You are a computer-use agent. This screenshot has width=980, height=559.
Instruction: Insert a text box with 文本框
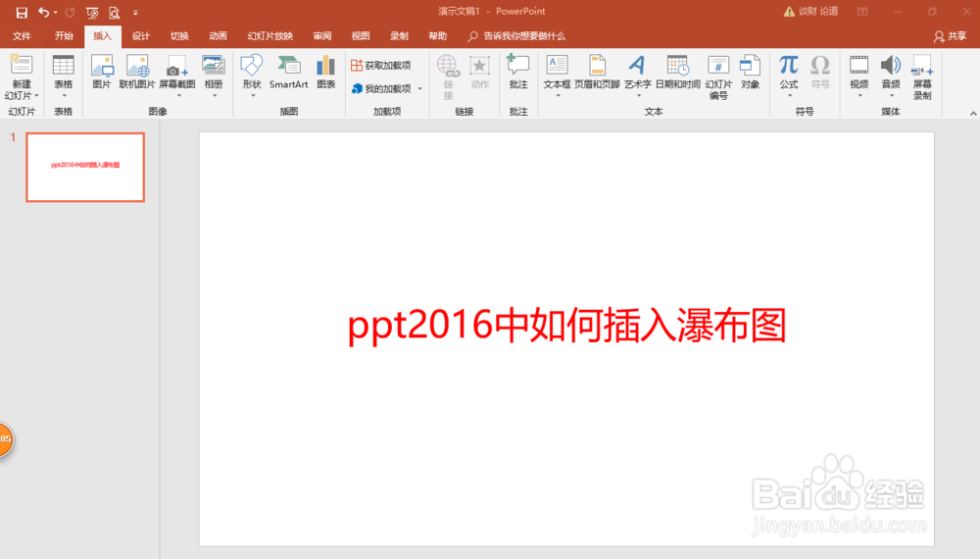point(557,76)
